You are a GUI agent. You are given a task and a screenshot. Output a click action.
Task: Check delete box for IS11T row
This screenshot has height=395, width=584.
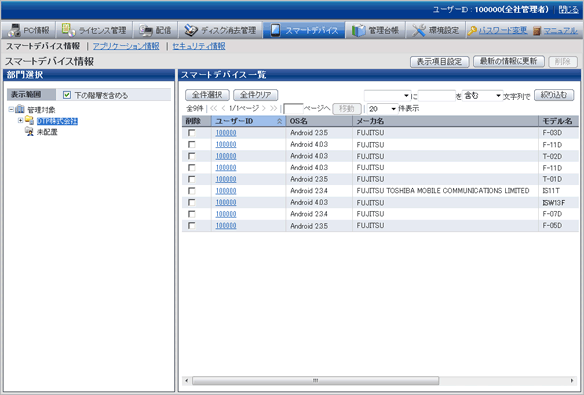tap(191, 191)
